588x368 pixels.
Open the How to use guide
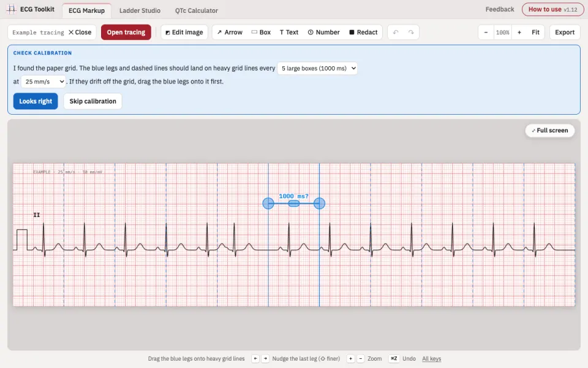coord(552,9)
